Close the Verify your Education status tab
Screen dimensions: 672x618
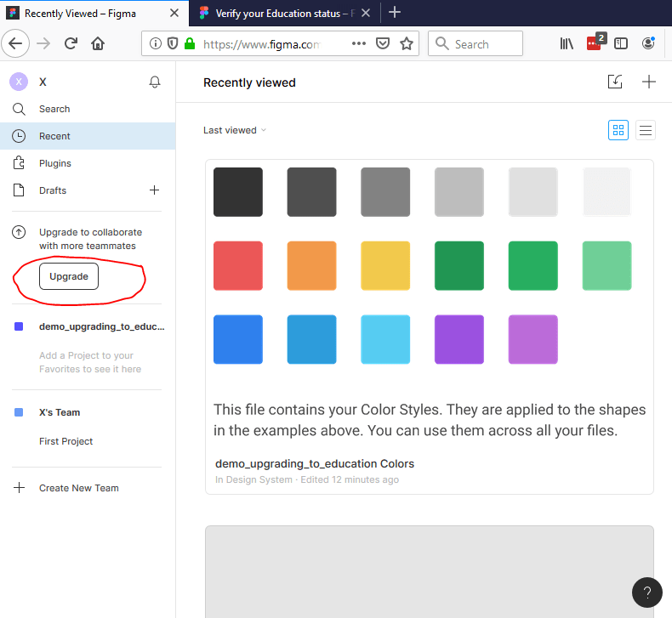pos(366,14)
